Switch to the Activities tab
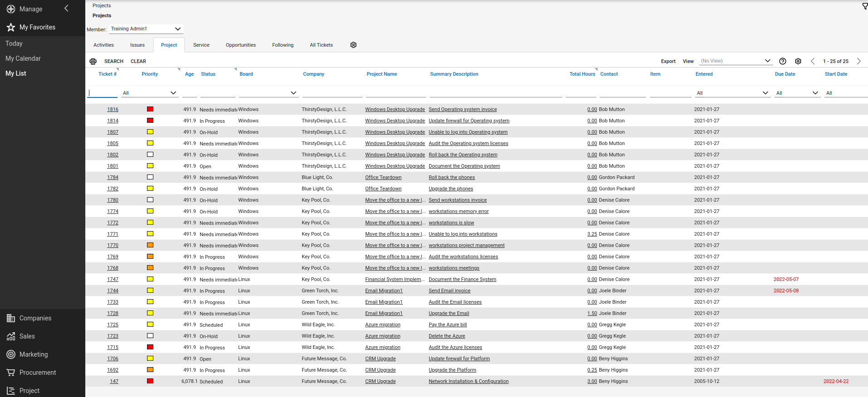868x397 pixels. click(x=103, y=45)
